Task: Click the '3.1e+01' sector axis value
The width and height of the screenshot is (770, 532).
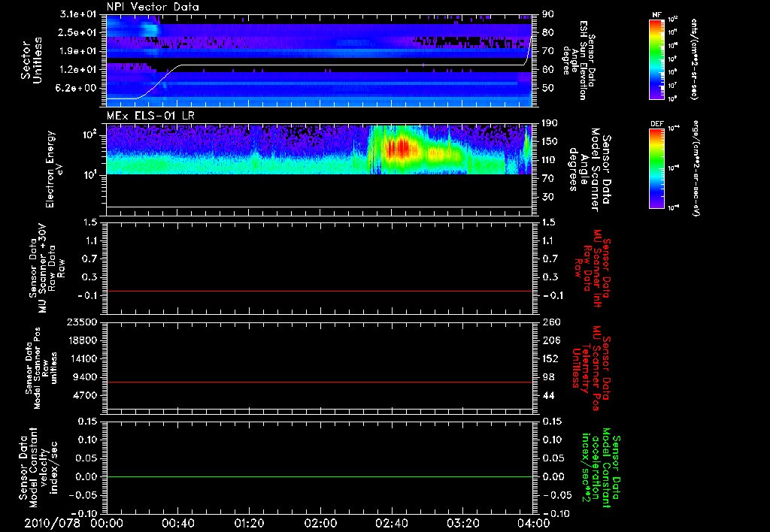Action: 78,14
